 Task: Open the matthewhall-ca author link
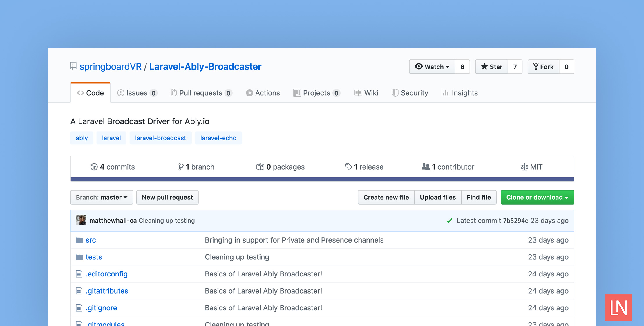[x=113, y=221]
